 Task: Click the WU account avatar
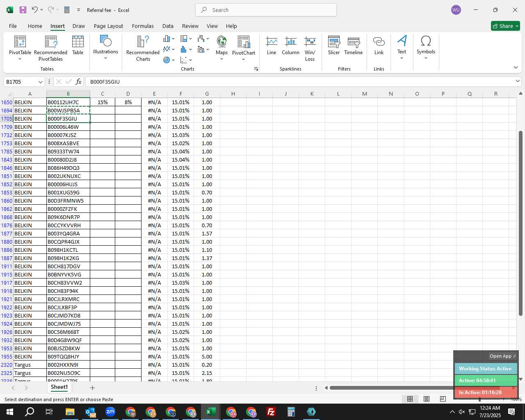(456, 10)
